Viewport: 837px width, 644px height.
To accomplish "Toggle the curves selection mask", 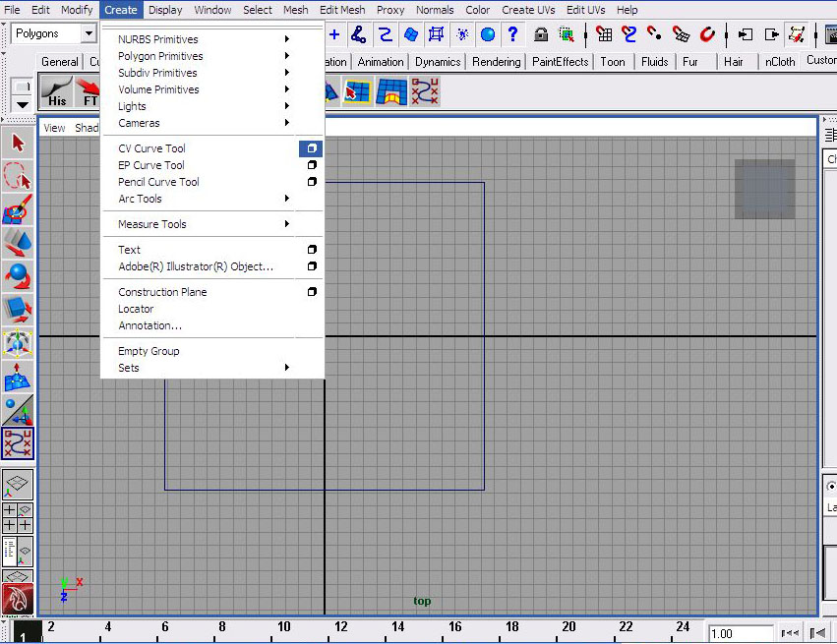I will 385,34.
